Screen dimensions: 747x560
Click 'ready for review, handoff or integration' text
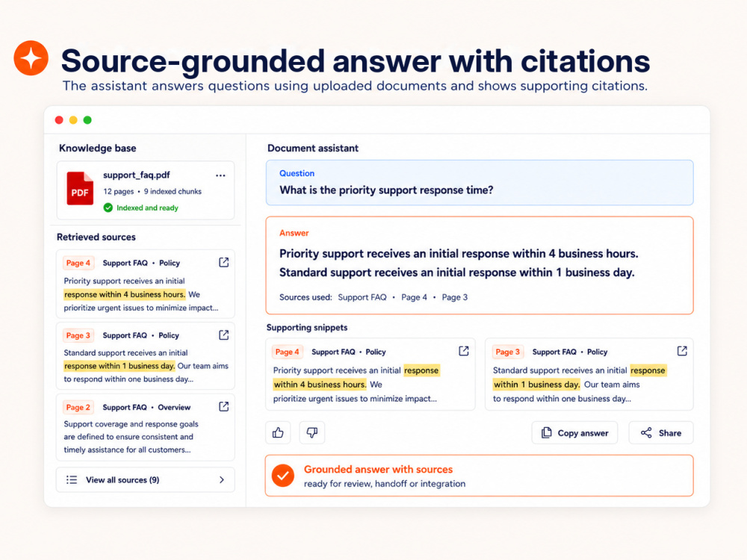click(385, 483)
